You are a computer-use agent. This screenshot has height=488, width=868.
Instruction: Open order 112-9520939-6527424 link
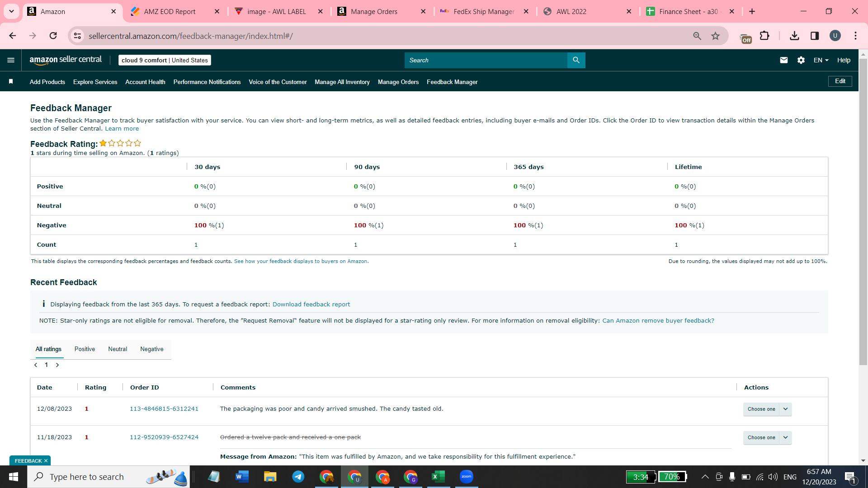164,437
